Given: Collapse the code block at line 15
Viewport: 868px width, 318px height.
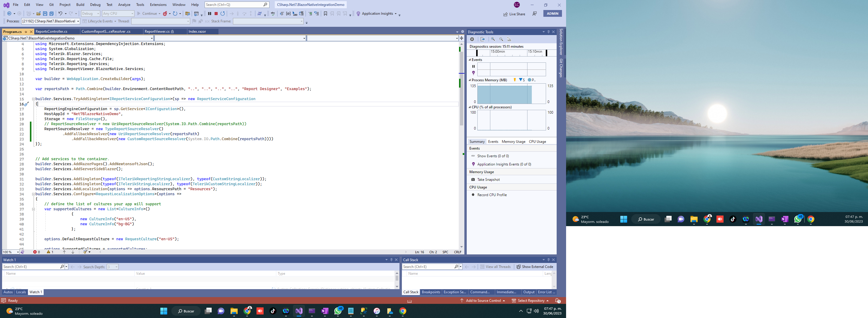Looking at the screenshot, I should pos(33,99).
